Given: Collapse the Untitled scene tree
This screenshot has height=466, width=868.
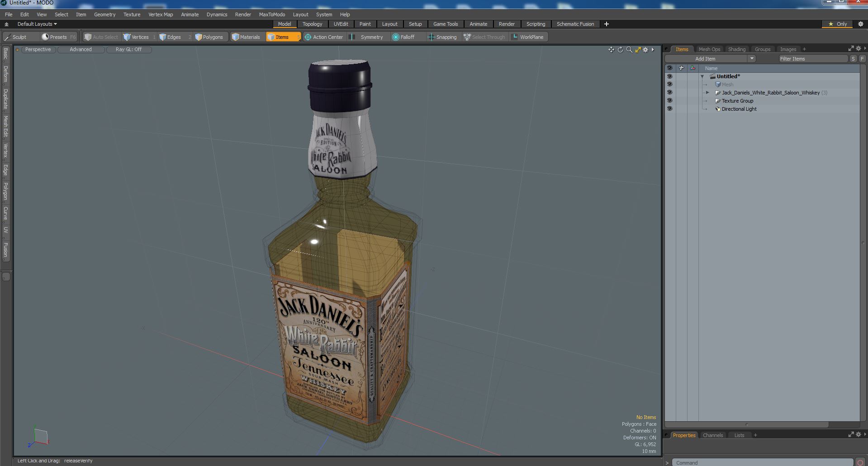Looking at the screenshot, I should point(702,76).
